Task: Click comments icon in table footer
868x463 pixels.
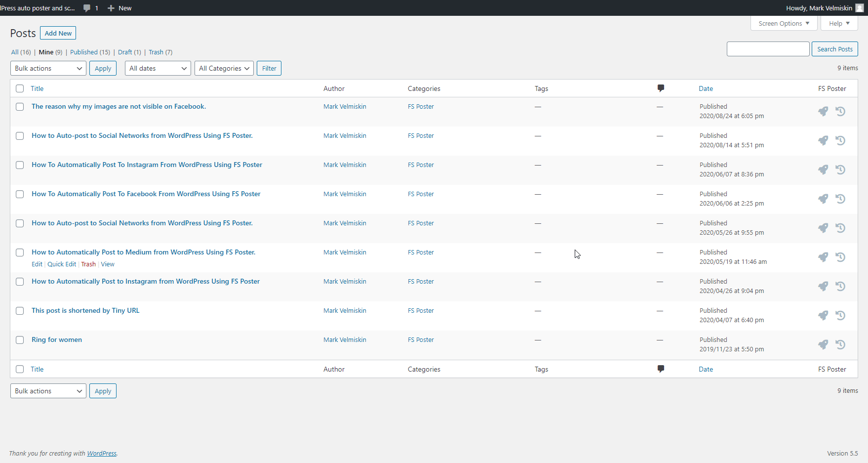Action: coord(661,369)
